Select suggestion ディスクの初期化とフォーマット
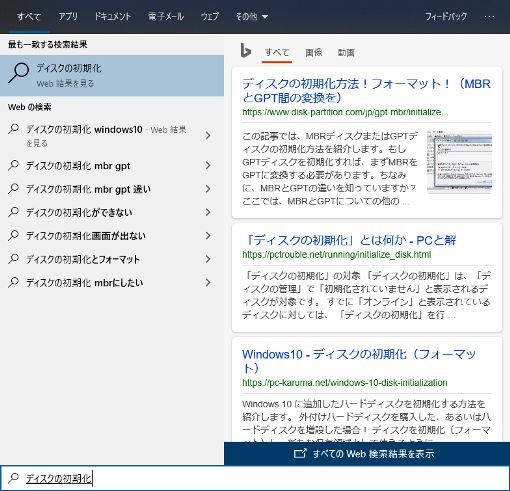Viewport: 510px width, 491px height. pyautogui.click(x=112, y=259)
